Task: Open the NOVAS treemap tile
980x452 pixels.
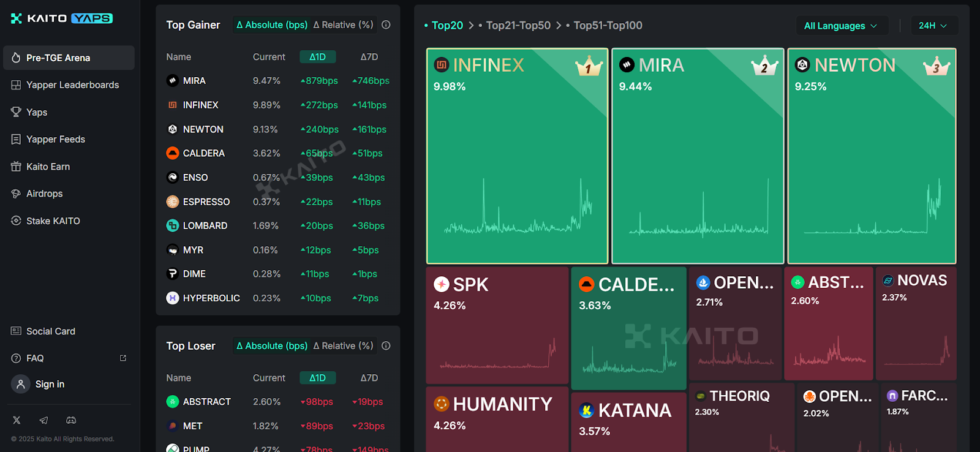Action: (x=916, y=323)
